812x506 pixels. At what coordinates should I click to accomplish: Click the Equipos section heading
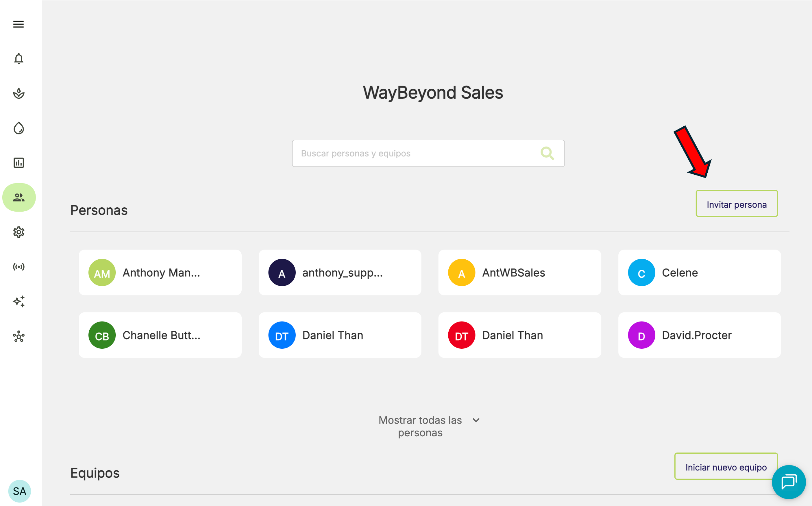(x=95, y=473)
